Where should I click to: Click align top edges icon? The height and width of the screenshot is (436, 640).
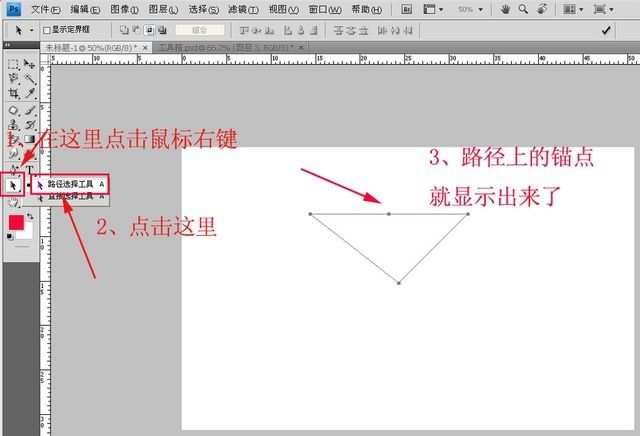point(244,30)
